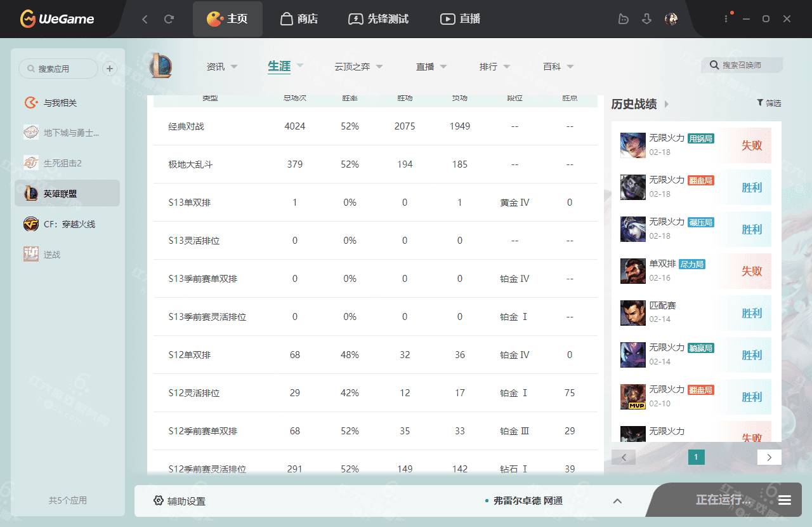
Task: Click champion icon of 翻盘局 02-18 match
Action: point(633,187)
